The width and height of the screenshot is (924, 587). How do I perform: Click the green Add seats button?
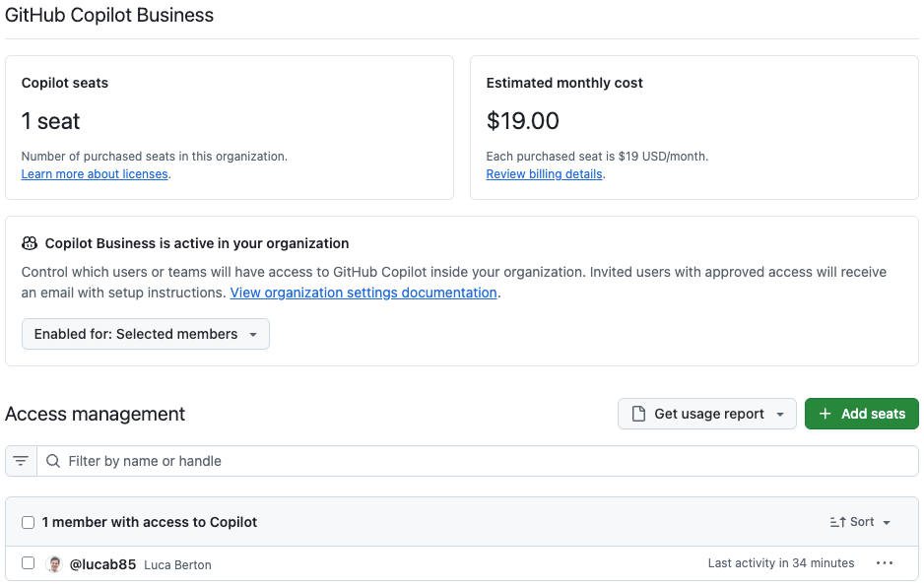(861, 413)
